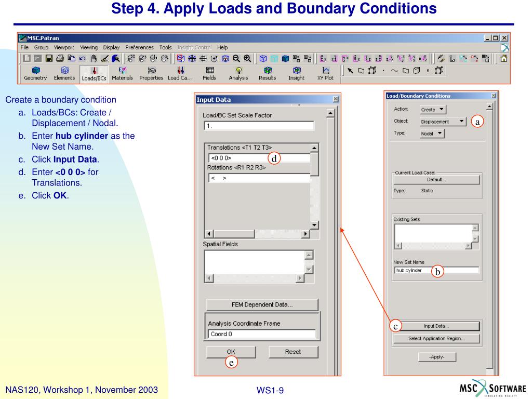Open the Display menu
Image resolution: width=532 pixels, height=399 pixels.
click(x=111, y=47)
